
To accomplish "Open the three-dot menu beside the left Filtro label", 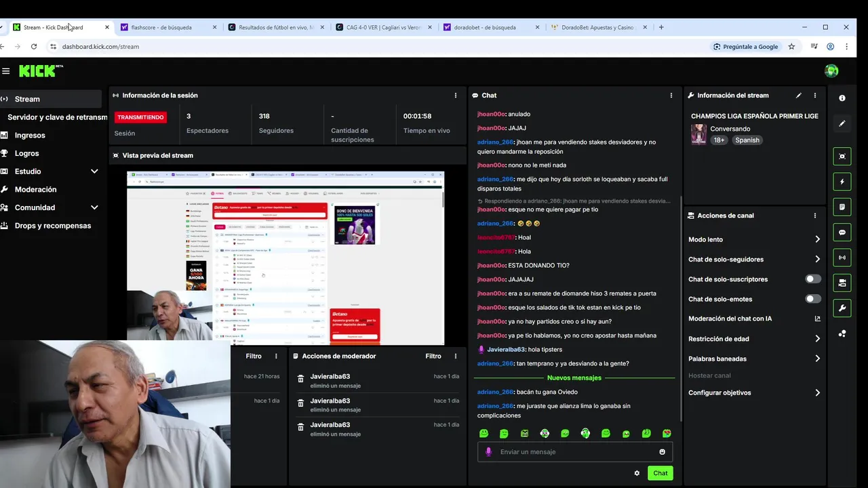I will point(276,356).
